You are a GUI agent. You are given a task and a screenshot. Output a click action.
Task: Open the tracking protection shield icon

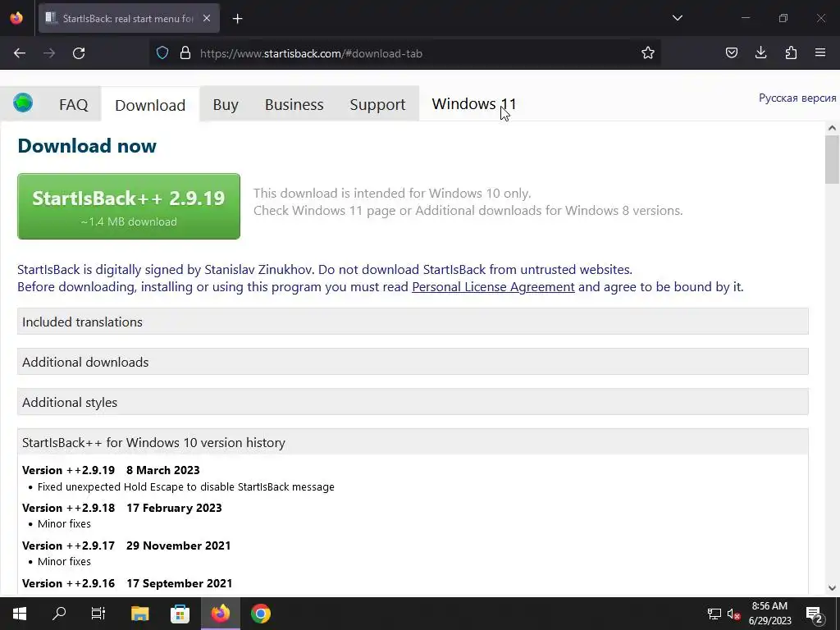point(162,53)
